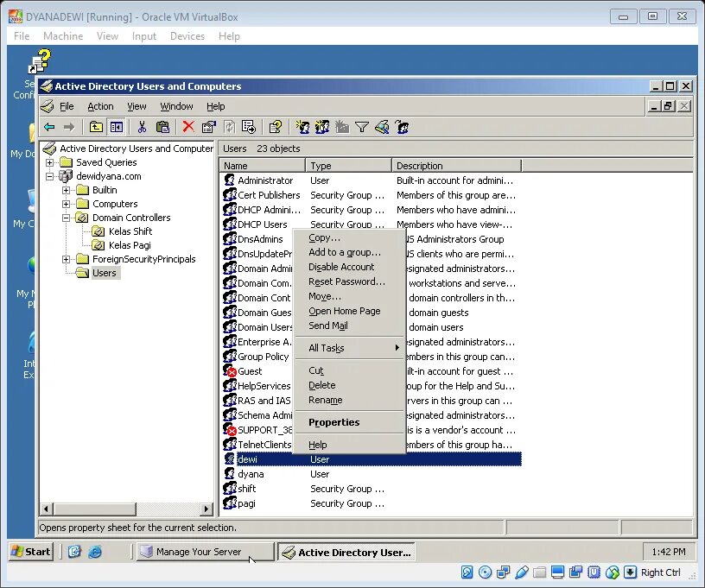Viewport: 705px width, 588px height.
Task: Click the Show Desktop quick launch icon
Action: 74,552
